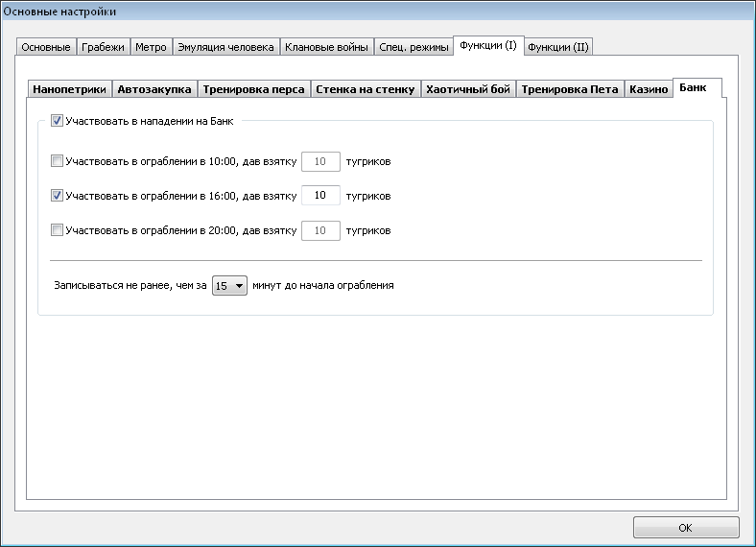Switch to Хаотичный бой sub-tab
Screen dimensions: 756x547
(x=468, y=89)
